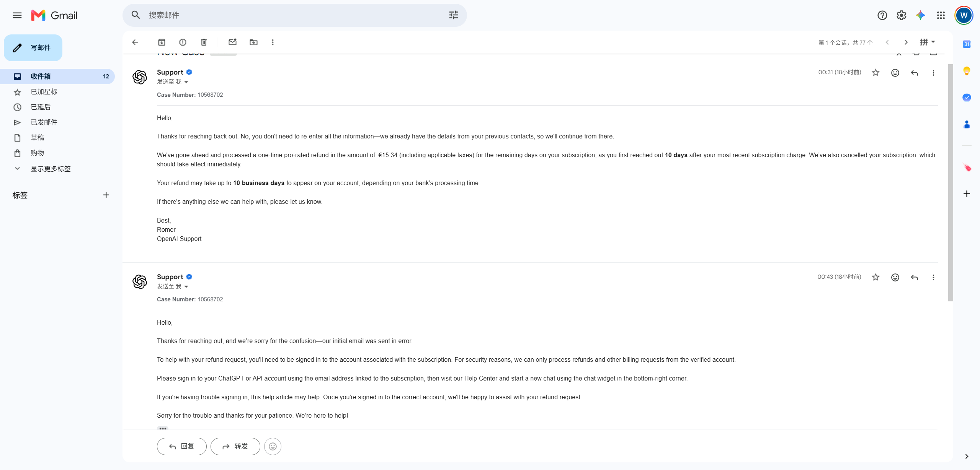Open the red add-on icon in side panel

click(967, 167)
